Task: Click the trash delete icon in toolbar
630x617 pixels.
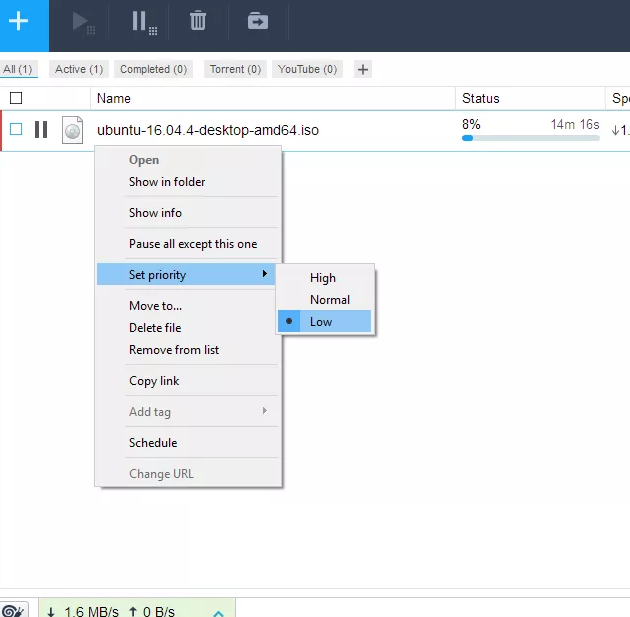Action: click(x=198, y=21)
